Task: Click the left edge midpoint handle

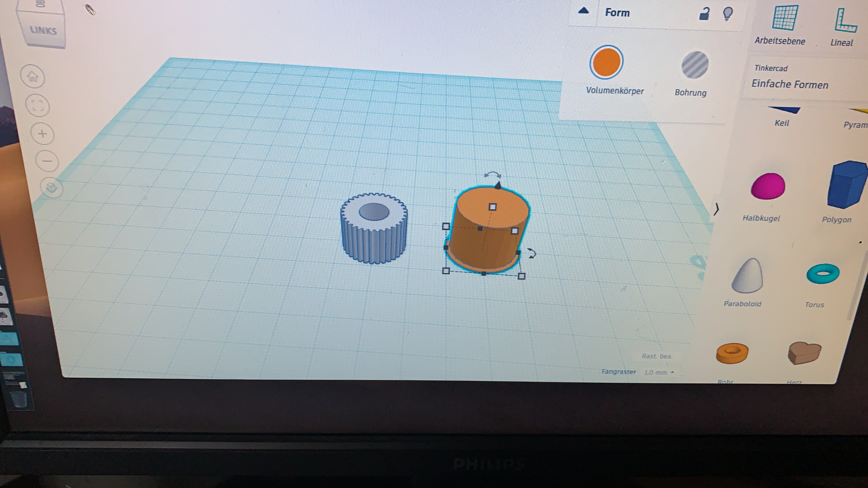Action: pyautogui.click(x=446, y=248)
